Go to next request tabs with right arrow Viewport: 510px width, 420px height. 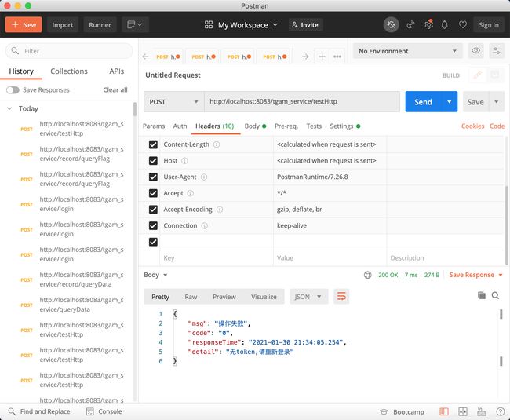pos(305,57)
